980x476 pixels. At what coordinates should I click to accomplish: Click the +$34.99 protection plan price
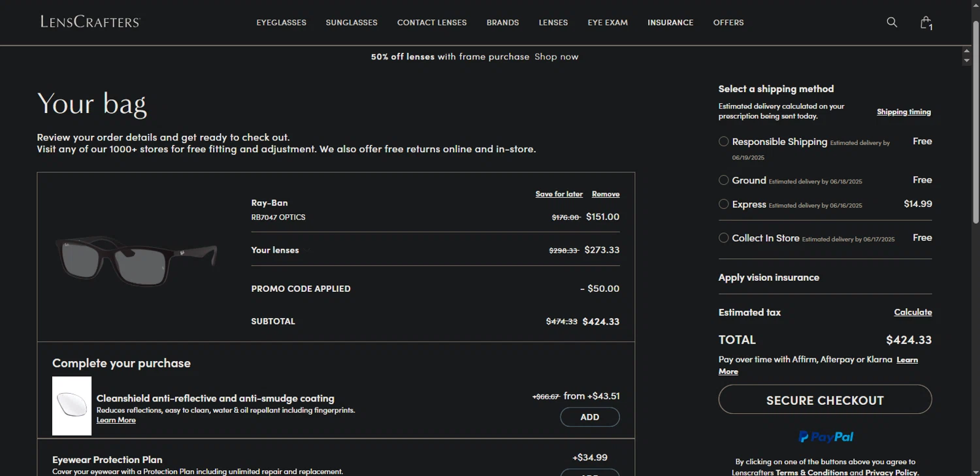coord(590,457)
